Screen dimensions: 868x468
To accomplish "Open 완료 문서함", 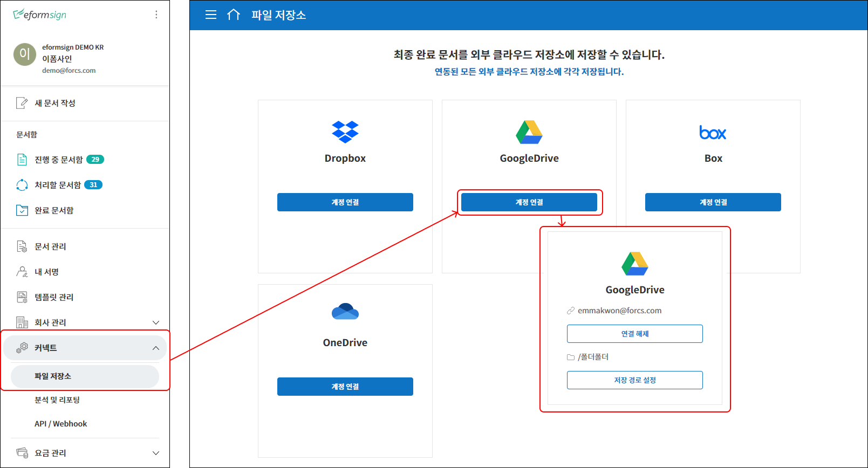I will point(54,210).
